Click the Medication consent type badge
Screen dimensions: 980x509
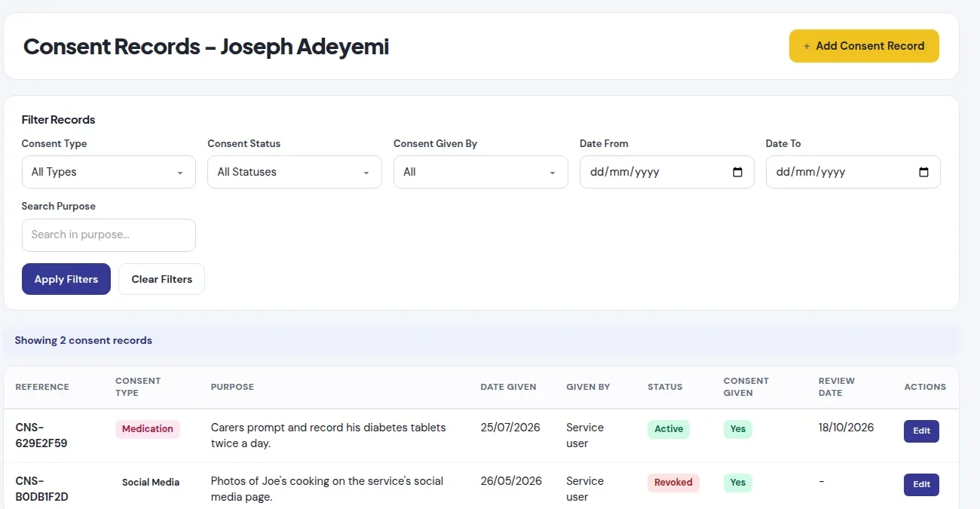pos(148,429)
